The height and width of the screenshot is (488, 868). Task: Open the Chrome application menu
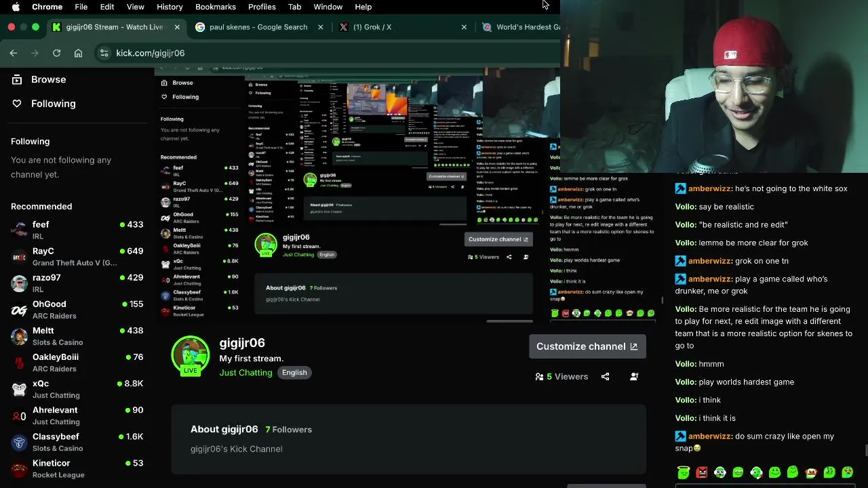pos(47,7)
